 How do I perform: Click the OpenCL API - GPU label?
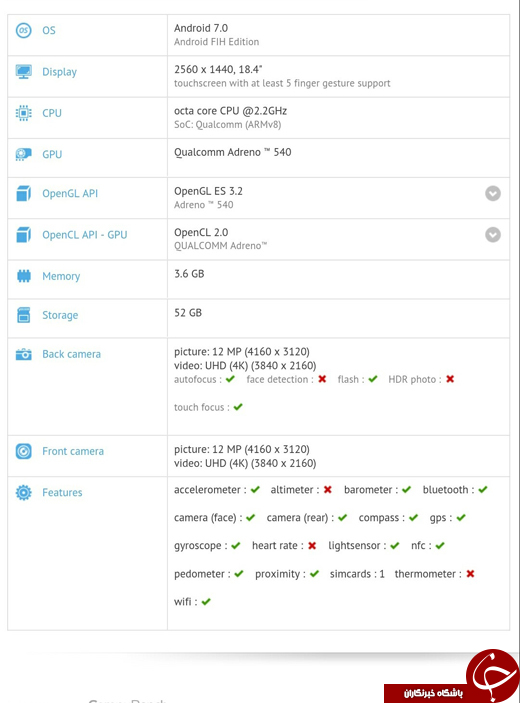coord(85,235)
